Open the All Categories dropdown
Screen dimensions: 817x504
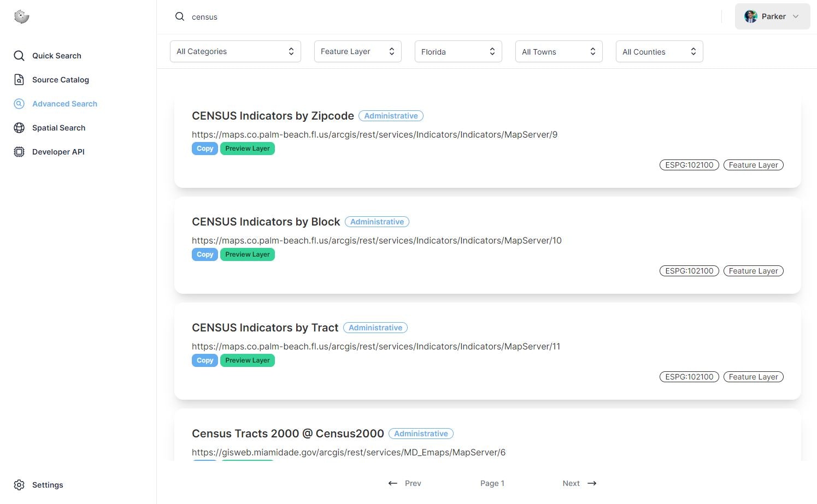point(236,51)
